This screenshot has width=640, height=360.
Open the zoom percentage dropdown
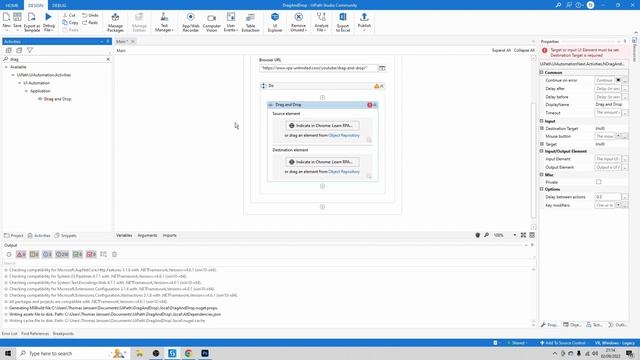(x=514, y=236)
